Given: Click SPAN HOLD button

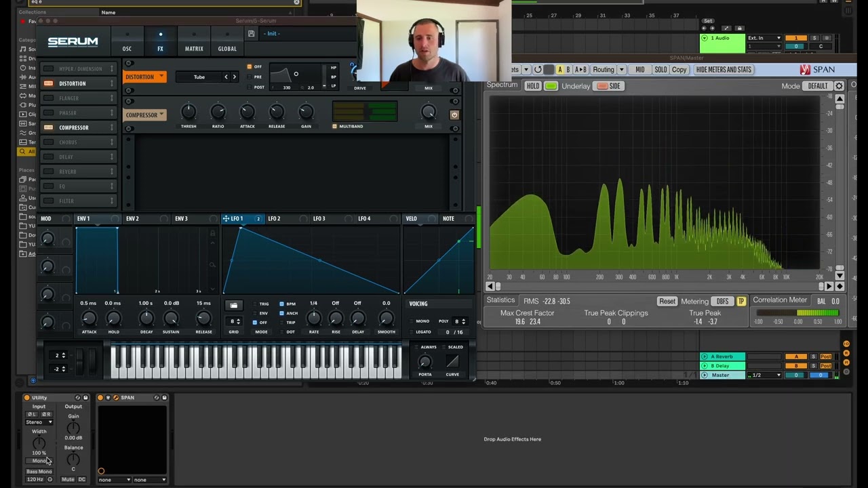Looking at the screenshot, I should pos(533,86).
